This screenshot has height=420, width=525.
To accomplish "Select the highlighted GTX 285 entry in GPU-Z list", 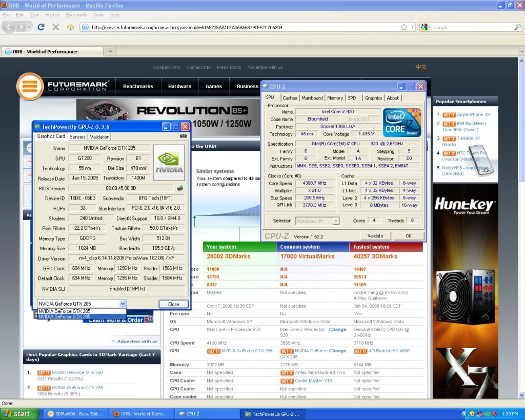I will [82, 316].
